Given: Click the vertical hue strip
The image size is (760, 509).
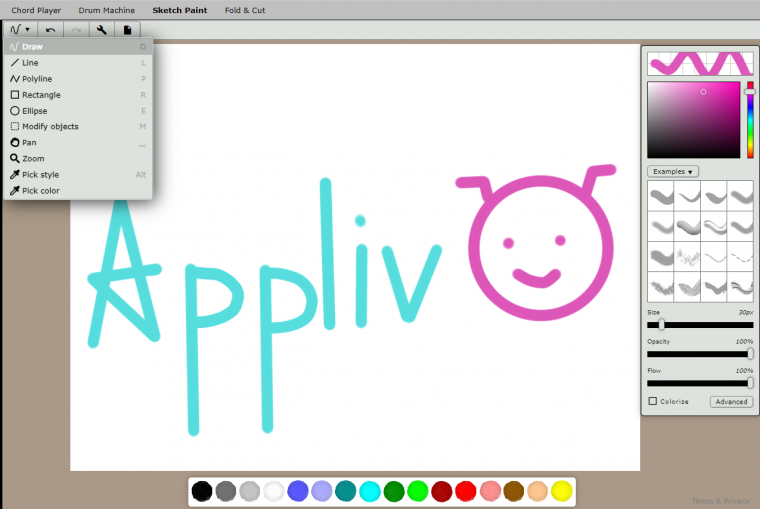Looking at the screenshot, I should pyautogui.click(x=750, y=120).
